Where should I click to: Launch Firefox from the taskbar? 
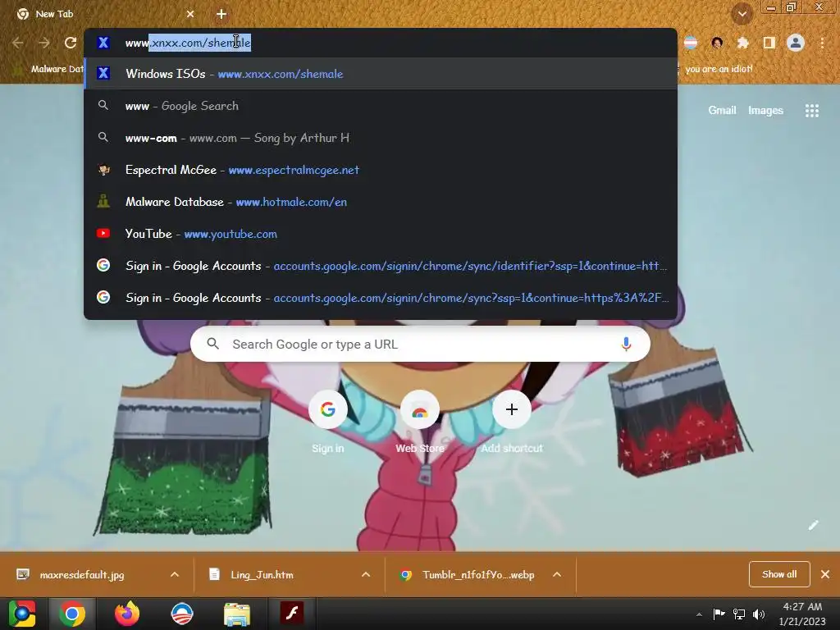coord(127,614)
